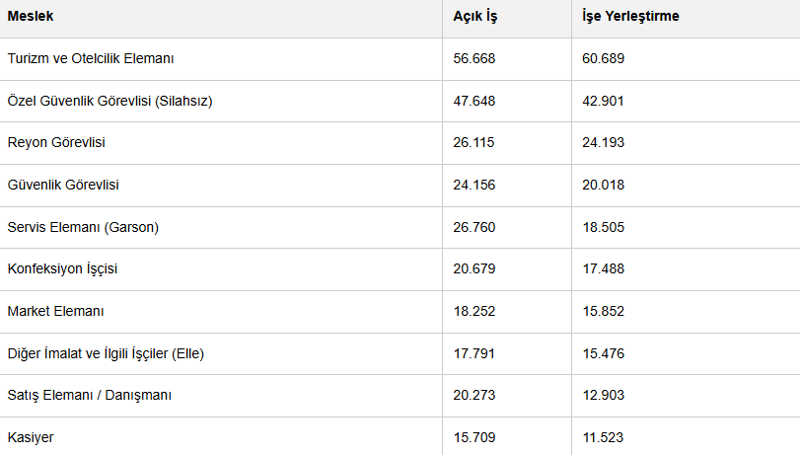Select the 12.903 placement value

coord(603,395)
